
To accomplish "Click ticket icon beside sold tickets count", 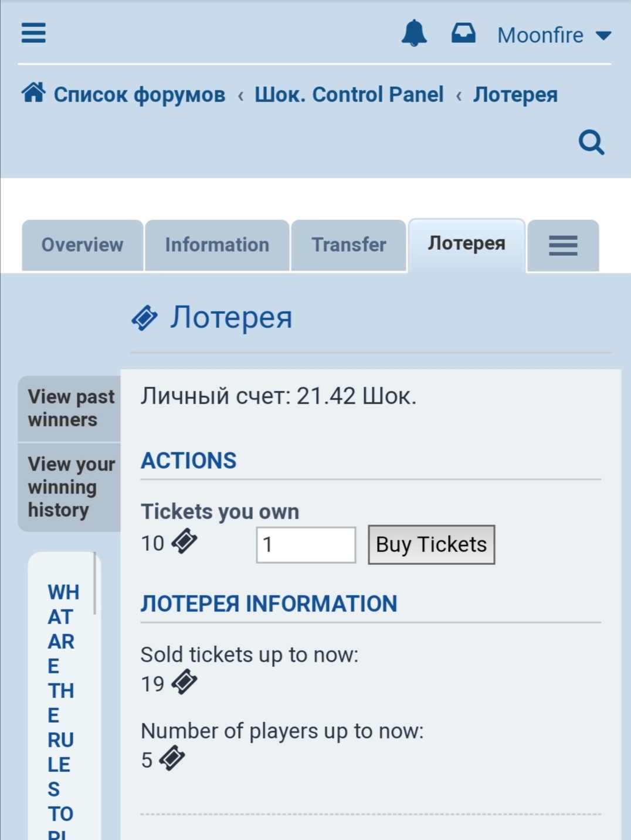I will coord(184,682).
